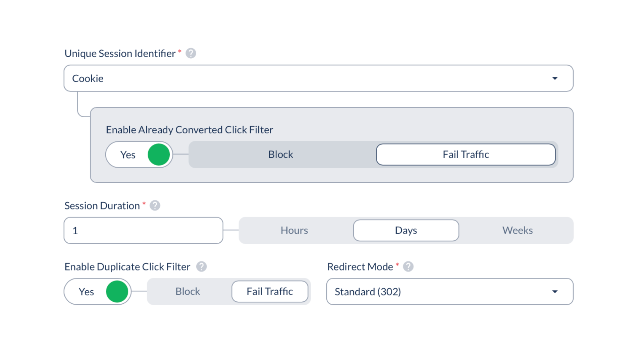
Task: Set session duration unit to Hours
Action: click(294, 230)
